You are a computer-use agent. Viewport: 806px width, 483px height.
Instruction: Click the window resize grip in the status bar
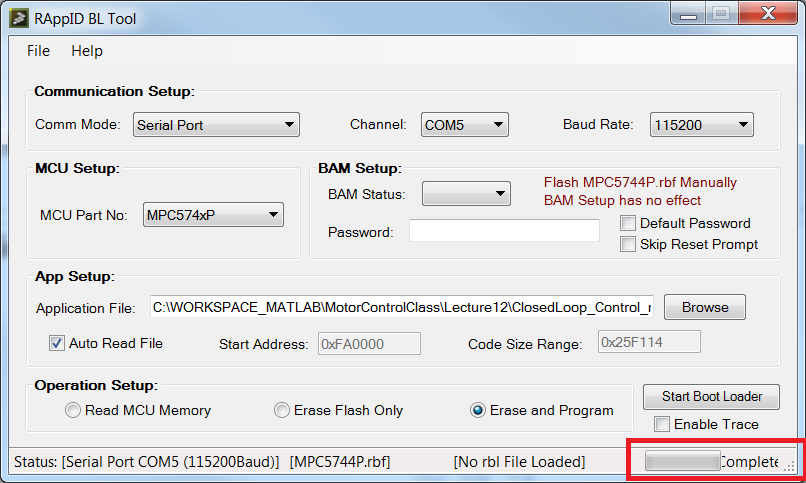790,466
